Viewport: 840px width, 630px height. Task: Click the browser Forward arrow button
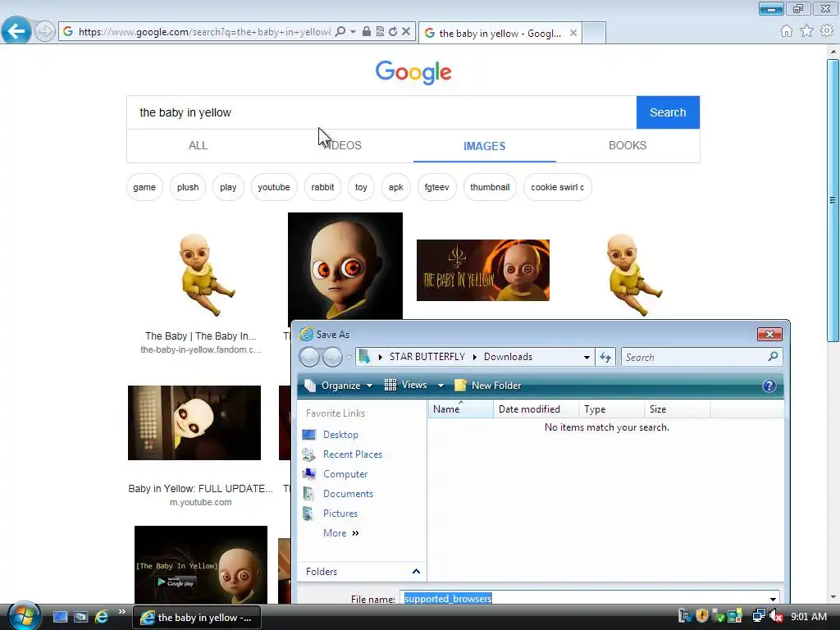pos(45,32)
